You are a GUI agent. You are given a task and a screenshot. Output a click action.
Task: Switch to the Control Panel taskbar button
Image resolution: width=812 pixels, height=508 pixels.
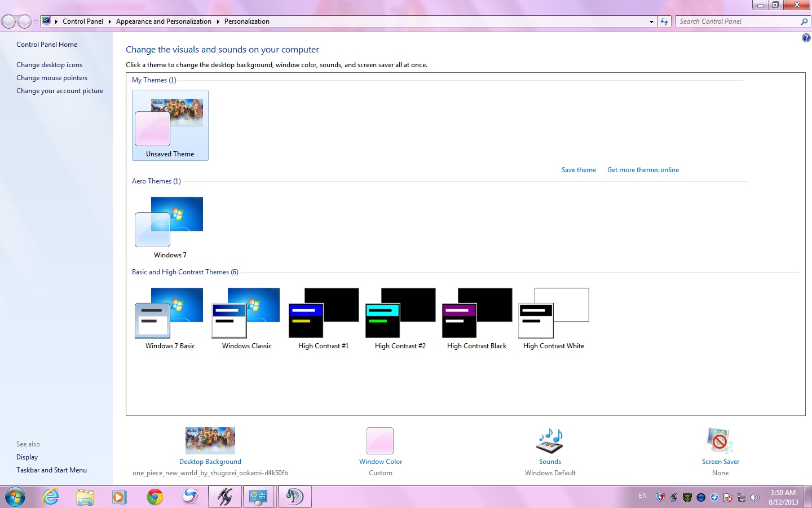pyautogui.click(x=259, y=497)
